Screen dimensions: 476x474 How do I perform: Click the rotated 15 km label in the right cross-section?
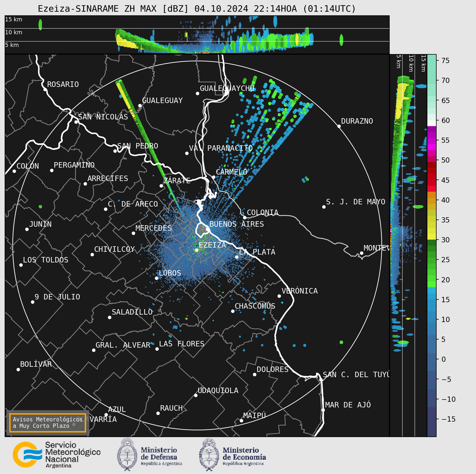click(423, 63)
